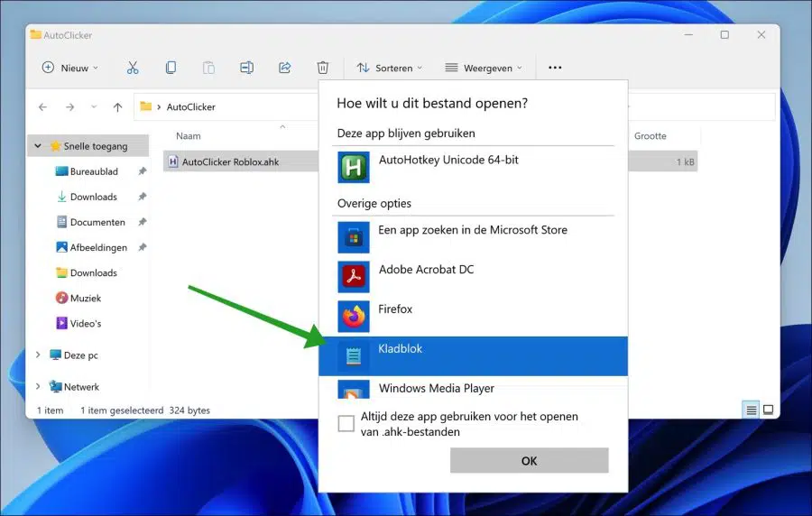Click the pin icon beside Documenten
Image resolution: width=812 pixels, height=516 pixels.
point(143,222)
